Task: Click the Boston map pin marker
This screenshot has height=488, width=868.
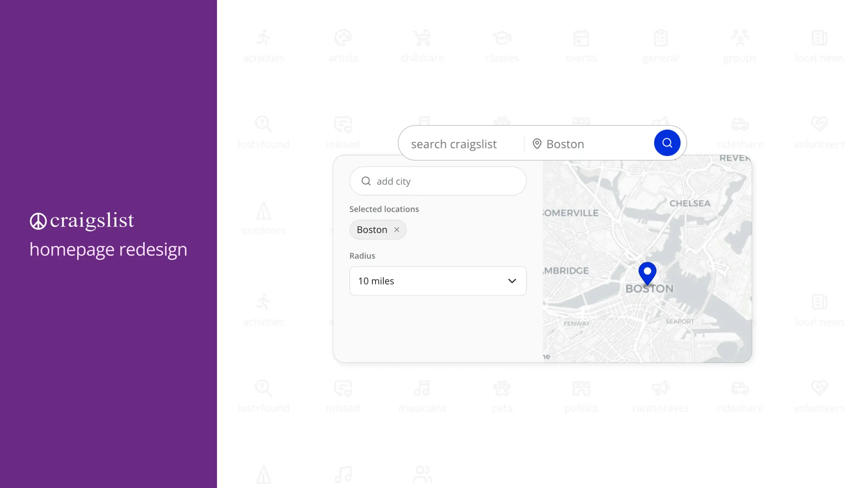Action: point(648,273)
